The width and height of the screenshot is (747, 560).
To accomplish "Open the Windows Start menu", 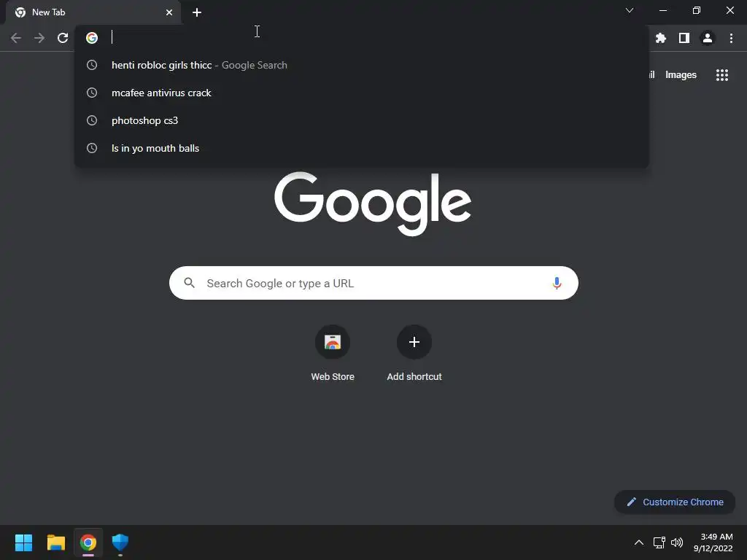I will pyautogui.click(x=23, y=542).
